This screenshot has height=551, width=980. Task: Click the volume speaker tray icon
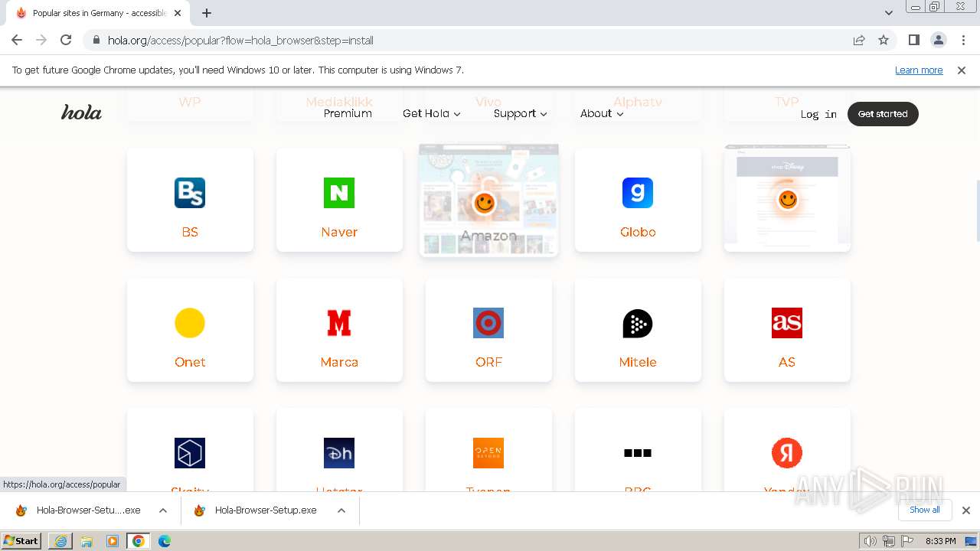870,541
